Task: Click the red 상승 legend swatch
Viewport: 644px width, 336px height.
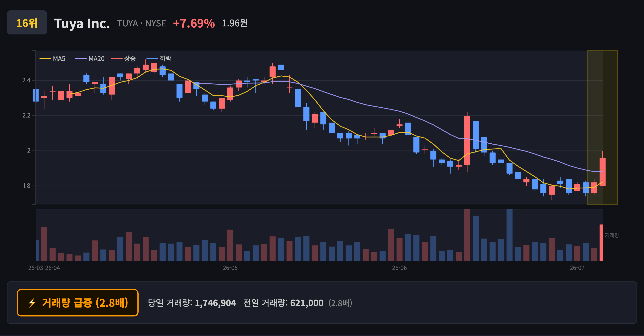Action: click(x=117, y=59)
